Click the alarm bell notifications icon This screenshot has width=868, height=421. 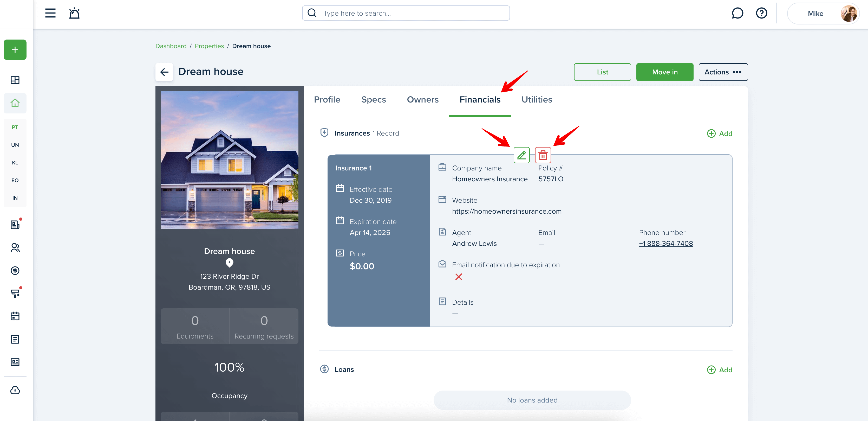pos(74,13)
